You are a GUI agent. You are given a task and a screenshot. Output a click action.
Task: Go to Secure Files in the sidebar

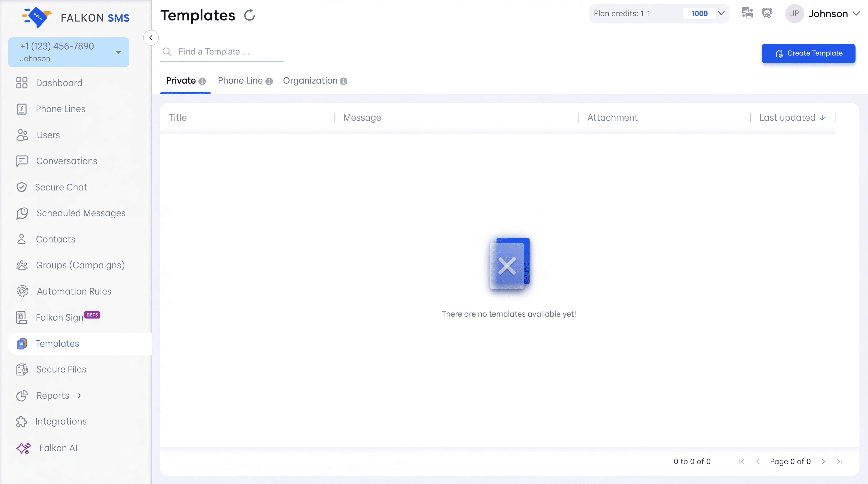61,369
